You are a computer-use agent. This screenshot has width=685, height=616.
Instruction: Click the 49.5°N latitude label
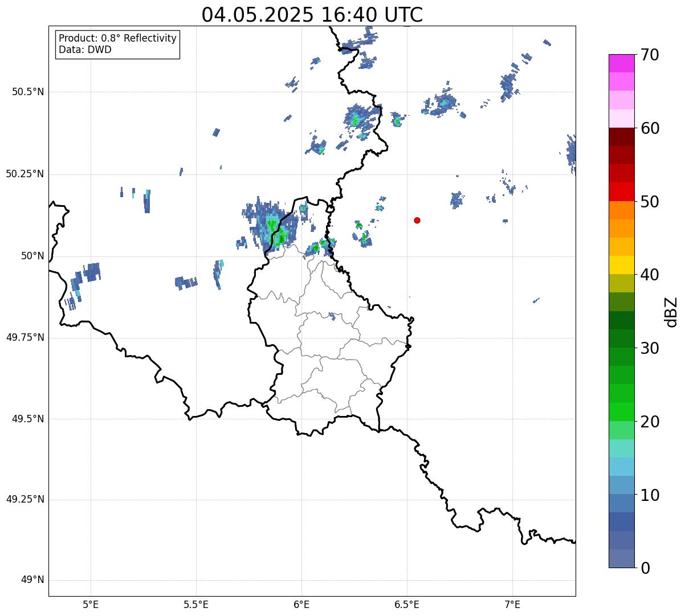click(x=28, y=419)
